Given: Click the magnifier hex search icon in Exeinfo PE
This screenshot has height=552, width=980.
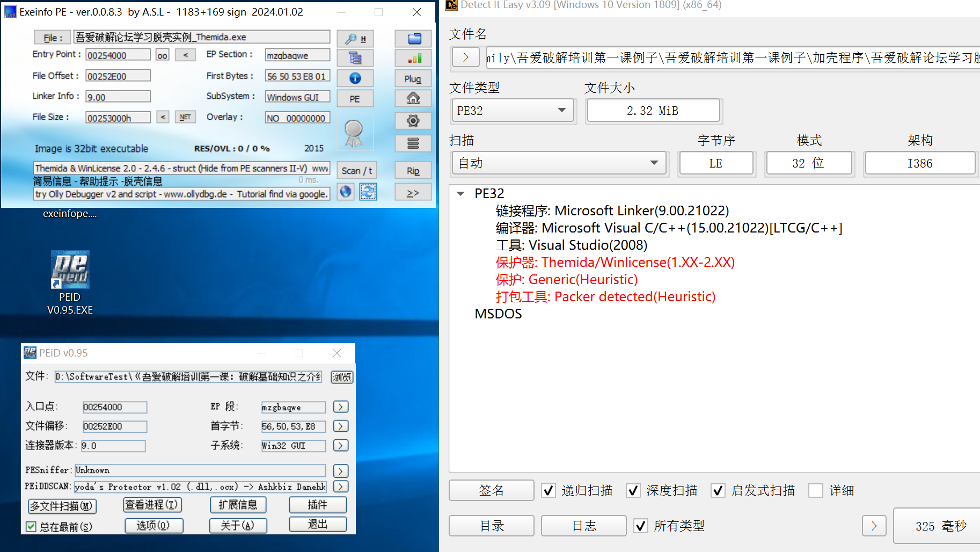Looking at the screenshot, I should pos(355,39).
